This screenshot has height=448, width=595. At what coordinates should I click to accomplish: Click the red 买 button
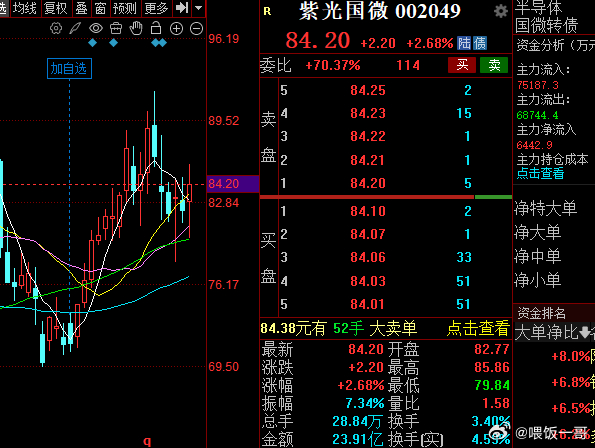462,65
